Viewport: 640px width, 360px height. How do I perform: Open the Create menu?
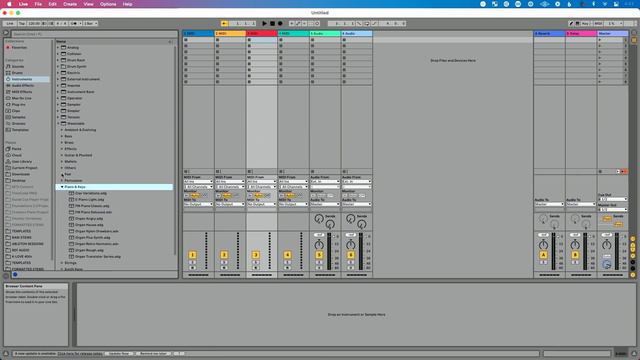pyautogui.click(x=70, y=4)
